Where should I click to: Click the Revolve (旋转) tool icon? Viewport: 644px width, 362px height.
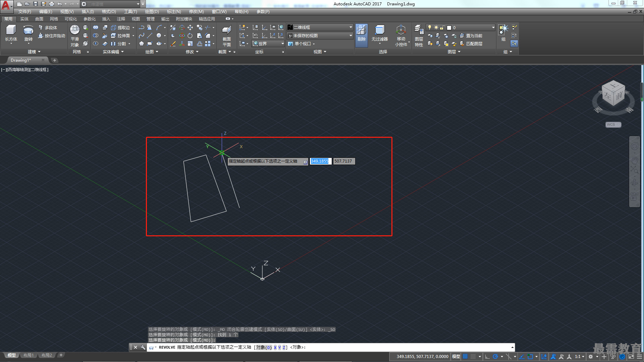(28, 33)
